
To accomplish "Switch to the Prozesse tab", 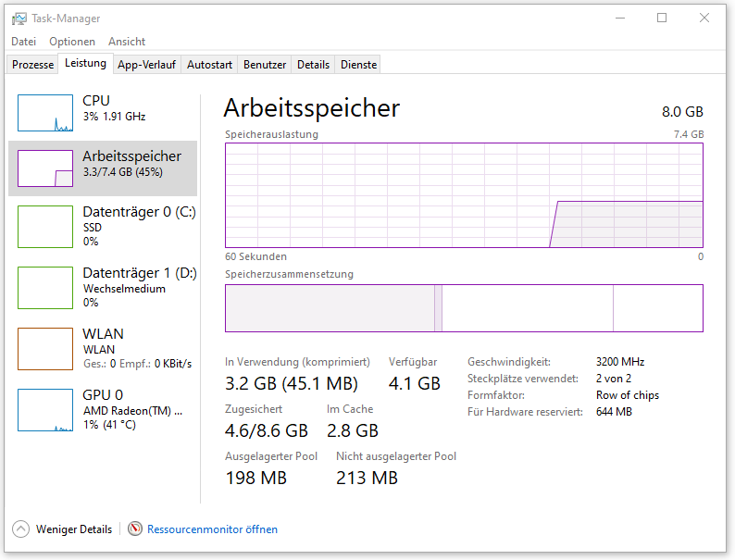I will [x=32, y=65].
